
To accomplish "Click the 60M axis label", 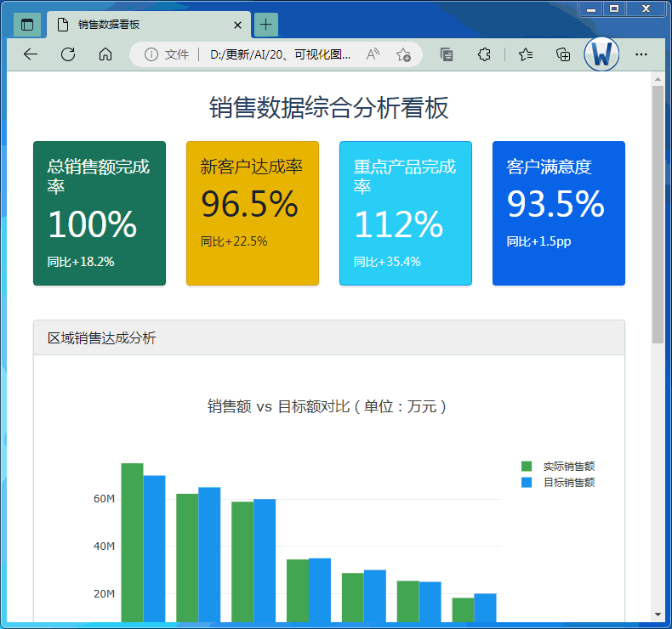I will point(104,498).
